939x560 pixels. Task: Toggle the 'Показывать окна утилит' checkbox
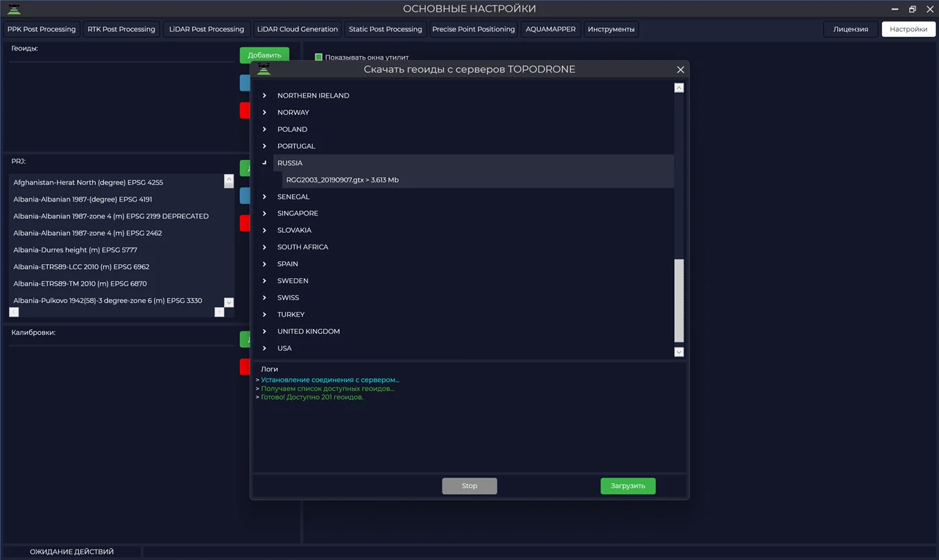point(319,58)
